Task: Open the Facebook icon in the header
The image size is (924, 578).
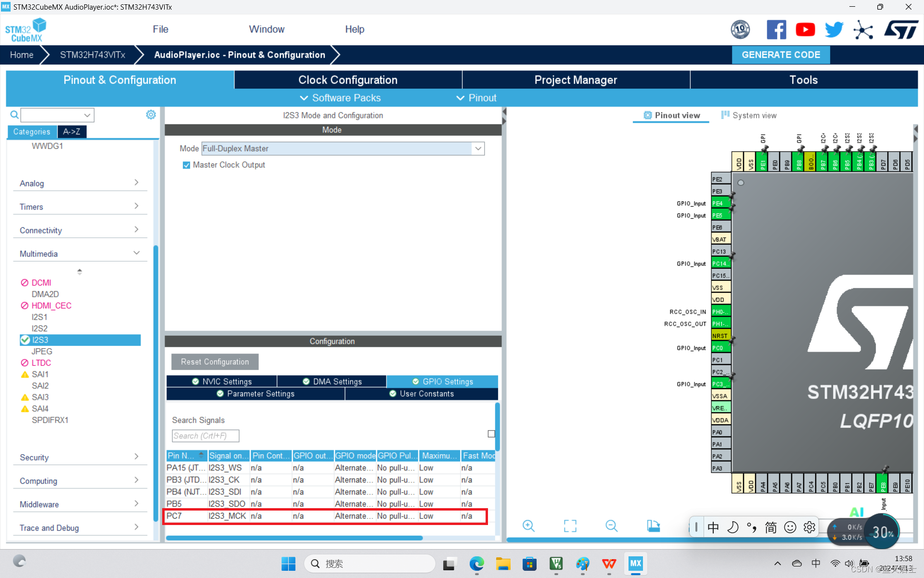Action: 776,30
